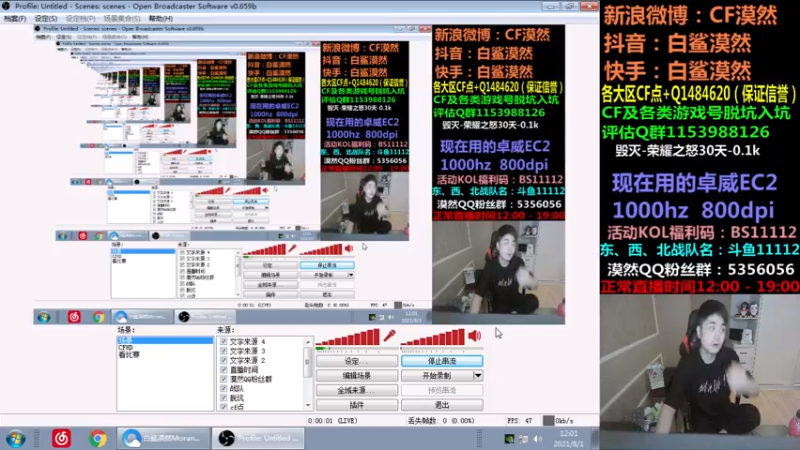Click the 来源: sources panel label

coord(226,330)
